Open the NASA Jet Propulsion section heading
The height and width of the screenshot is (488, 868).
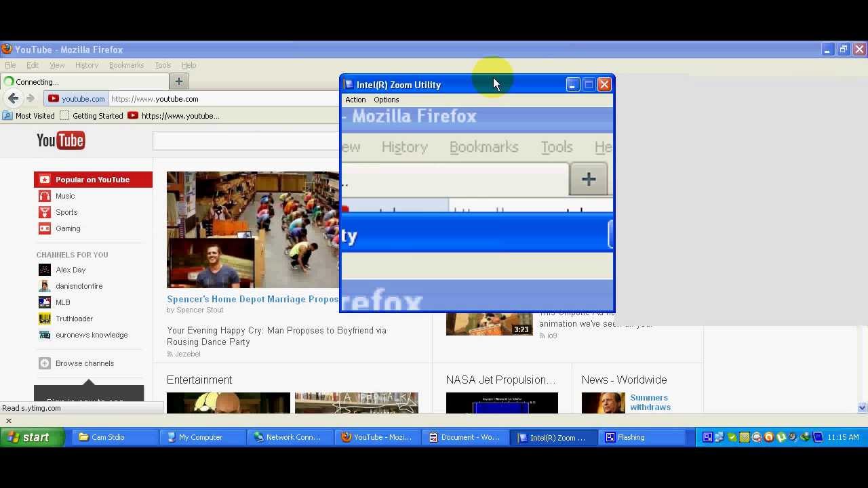pos(500,380)
